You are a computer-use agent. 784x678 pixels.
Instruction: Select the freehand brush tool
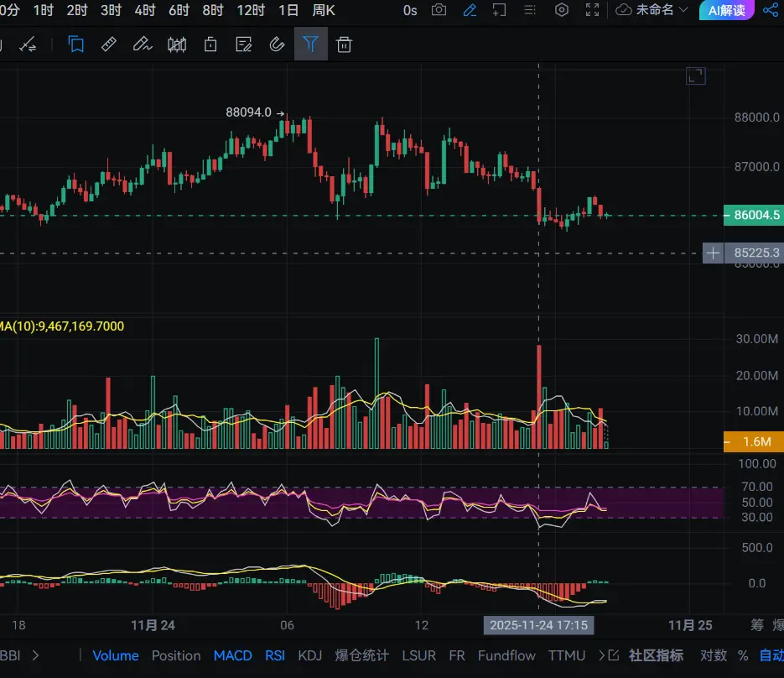[x=142, y=44]
